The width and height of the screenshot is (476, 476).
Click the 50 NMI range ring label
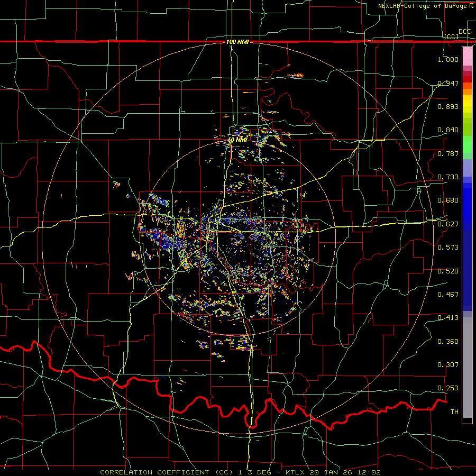[237, 140]
